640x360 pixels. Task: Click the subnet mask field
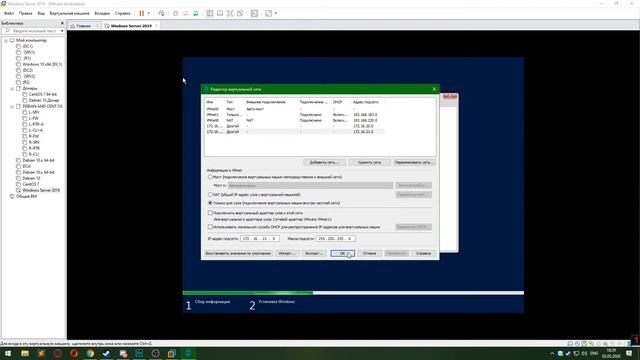click(336, 238)
